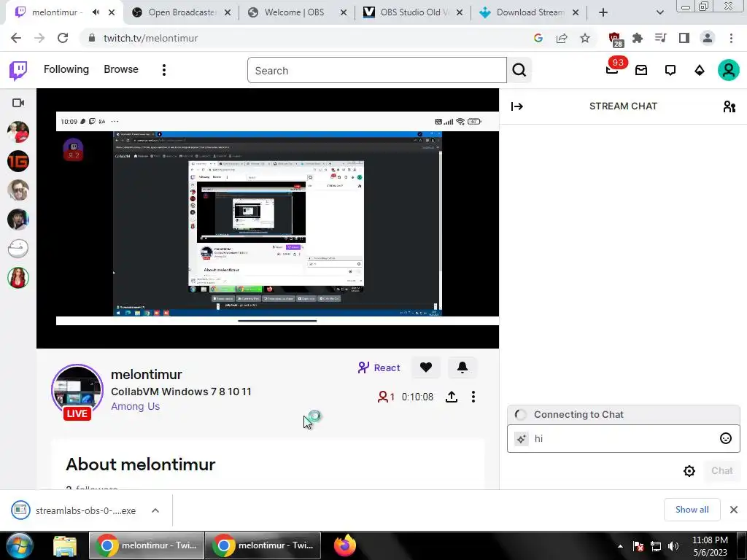This screenshot has height=560, width=747.
Task: Open the Windows Start menu
Action: coord(18,545)
